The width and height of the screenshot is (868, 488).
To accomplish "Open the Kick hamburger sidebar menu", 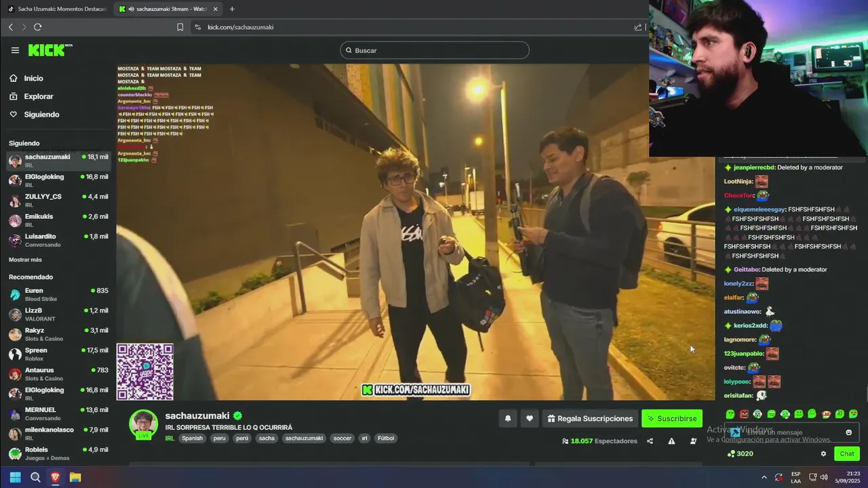I will tap(15, 50).
